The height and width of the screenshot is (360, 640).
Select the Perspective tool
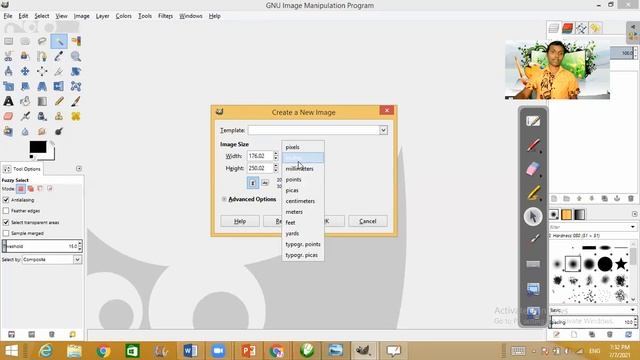[42, 86]
